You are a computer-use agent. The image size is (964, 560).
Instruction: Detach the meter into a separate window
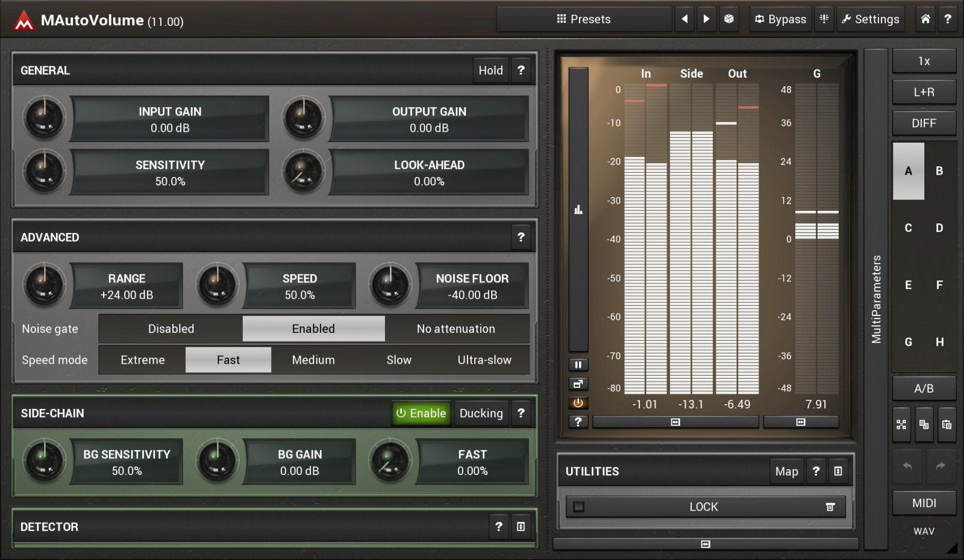(578, 384)
